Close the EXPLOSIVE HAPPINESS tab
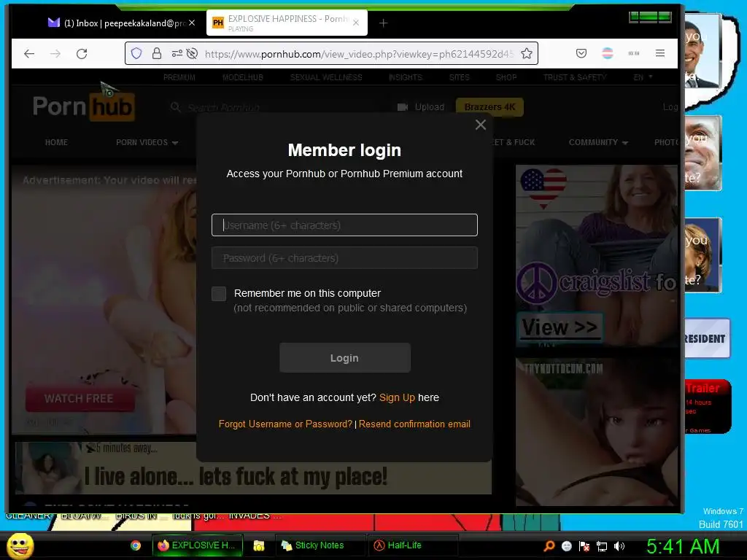 [356, 23]
